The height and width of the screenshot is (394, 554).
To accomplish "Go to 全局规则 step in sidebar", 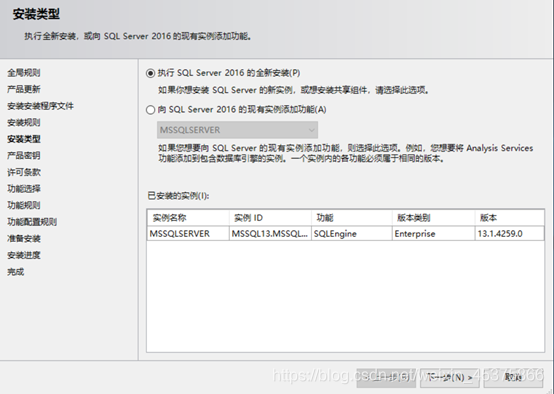I will point(24,73).
